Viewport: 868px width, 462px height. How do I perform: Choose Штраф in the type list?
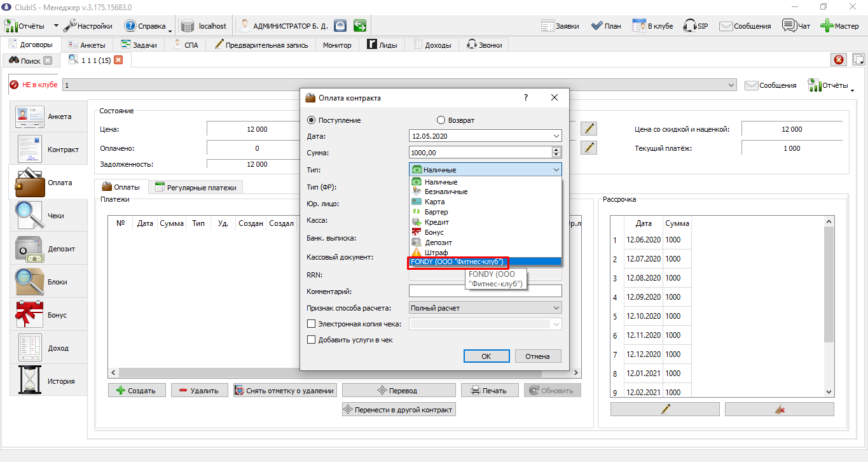tap(485, 253)
